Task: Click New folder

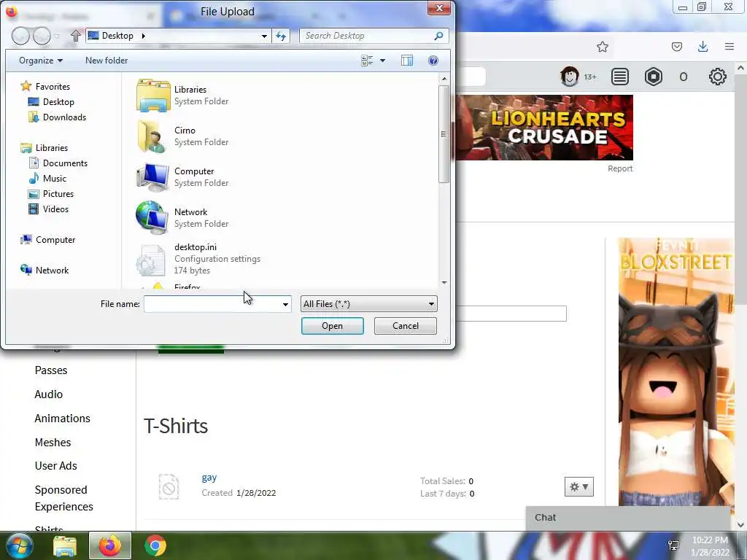Action: point(107,61)
